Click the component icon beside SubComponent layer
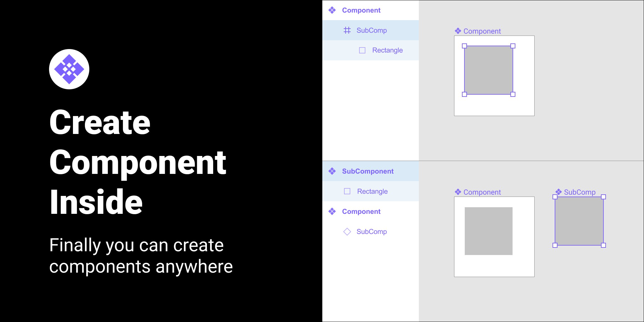 pos(332,171)
